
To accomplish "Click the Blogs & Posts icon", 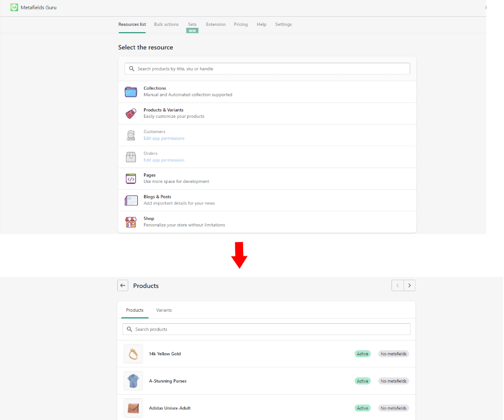I will pyautogui.click(x=131, y=200).
